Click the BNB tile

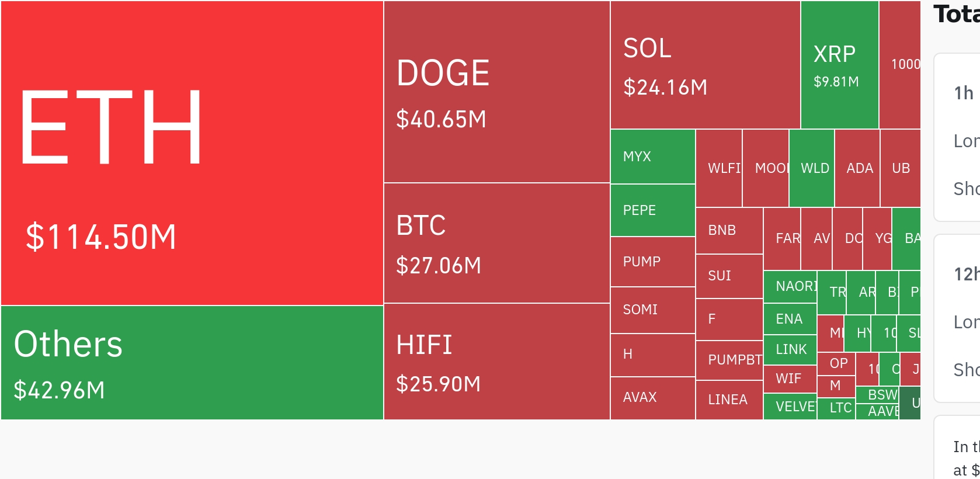(729, 230)
